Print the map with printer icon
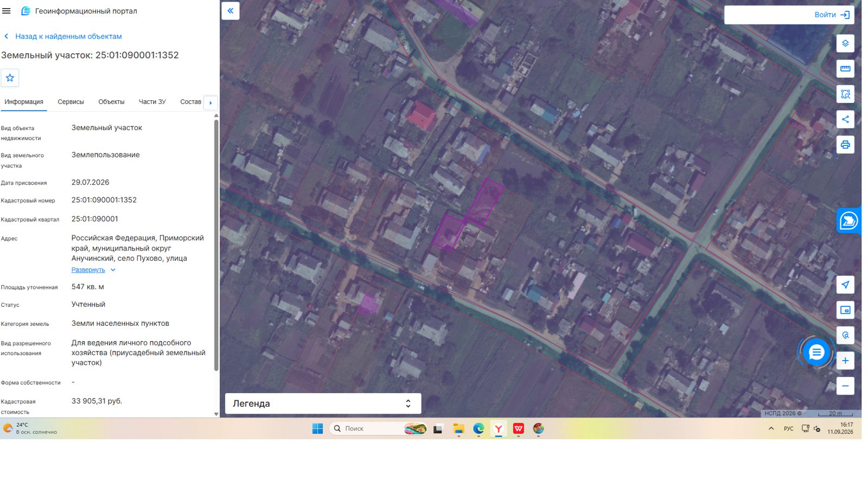 click(845, 145)
